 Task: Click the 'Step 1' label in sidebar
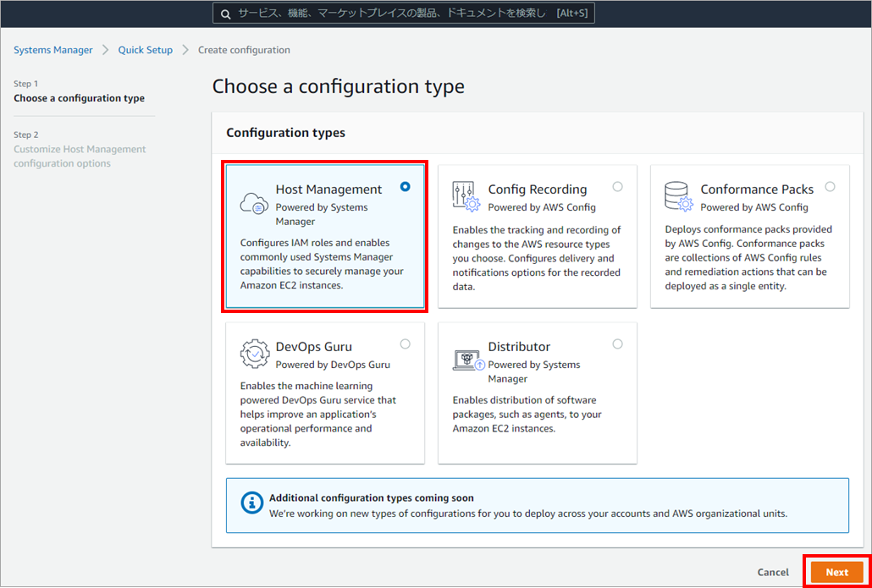tap(25, 84)
